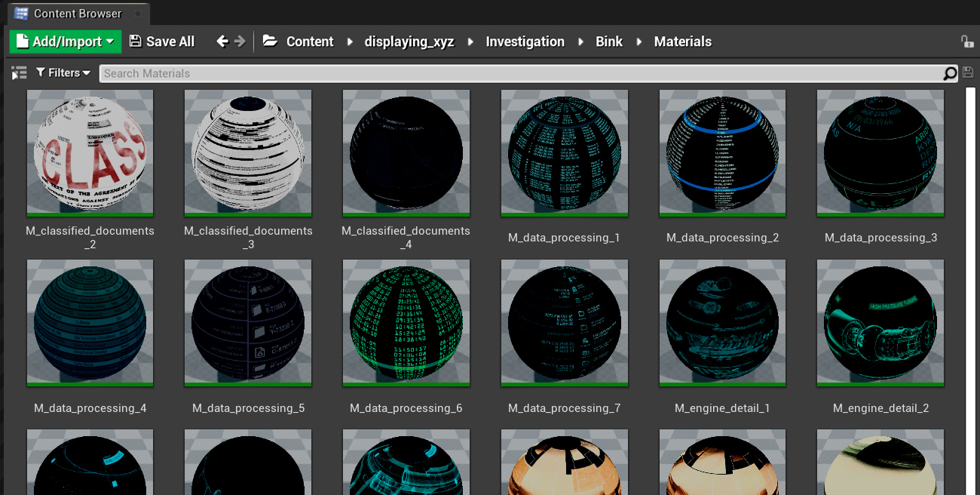Save the current search as collection

tap(969, 73)
